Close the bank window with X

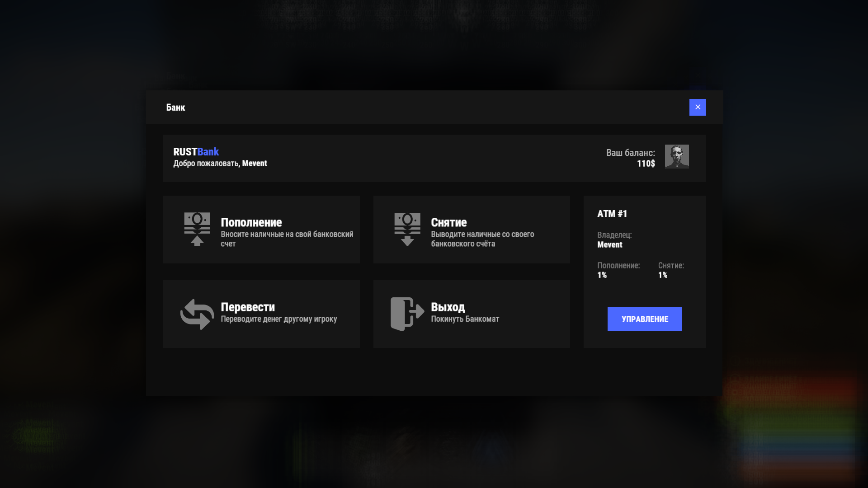click(x=698, y=107)
